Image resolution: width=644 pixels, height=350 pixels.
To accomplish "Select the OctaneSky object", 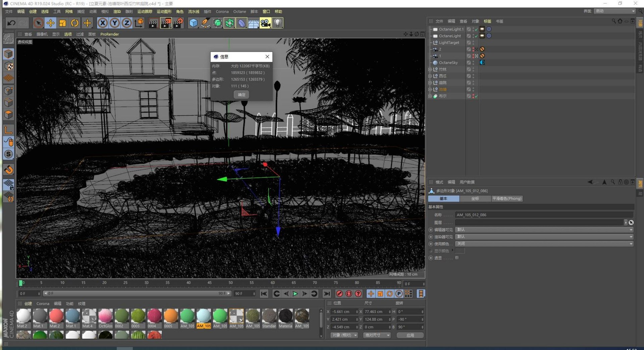I will [x=448, y=63].
